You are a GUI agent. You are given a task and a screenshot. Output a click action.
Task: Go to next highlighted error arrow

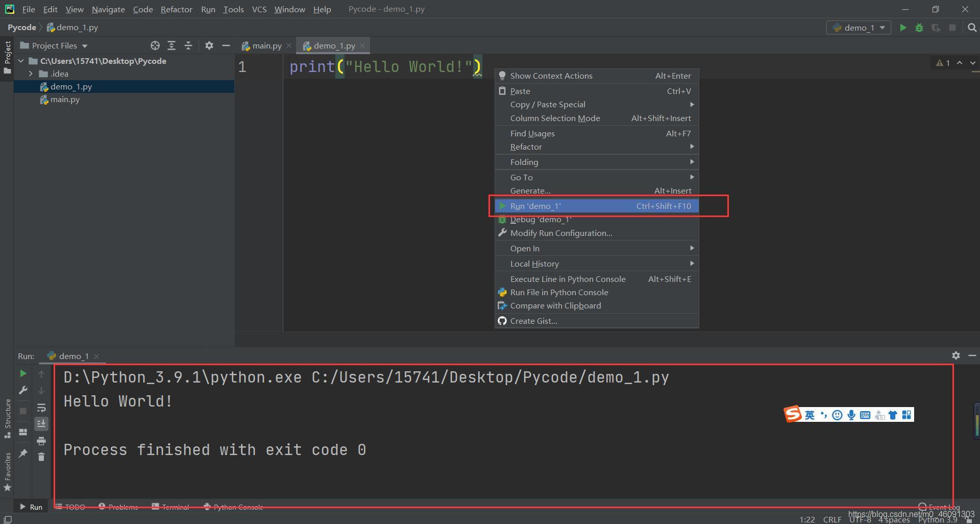973,63
